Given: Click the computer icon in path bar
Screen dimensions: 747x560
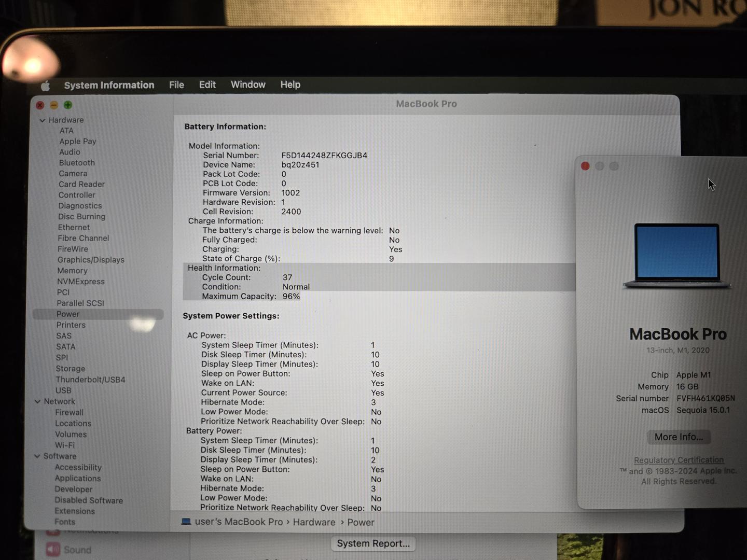Looking at the screenshot, I should pyautogui.click(x=186, y=521).
